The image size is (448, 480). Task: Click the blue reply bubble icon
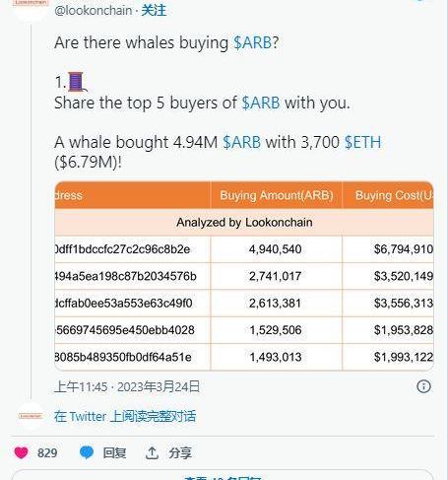point(87,452)
